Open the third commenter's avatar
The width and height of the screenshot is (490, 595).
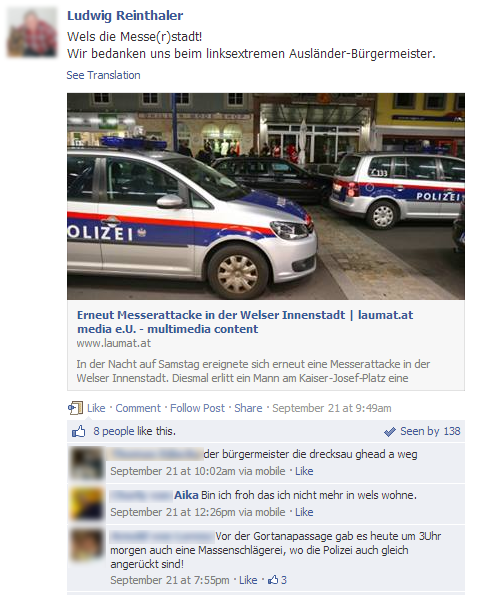pyautogui.click(x=87, y=545)
